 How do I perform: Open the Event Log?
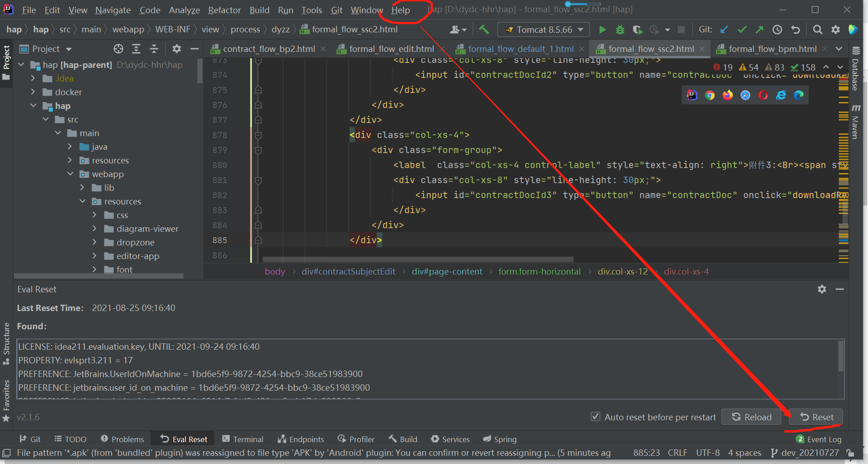(819, 439)
